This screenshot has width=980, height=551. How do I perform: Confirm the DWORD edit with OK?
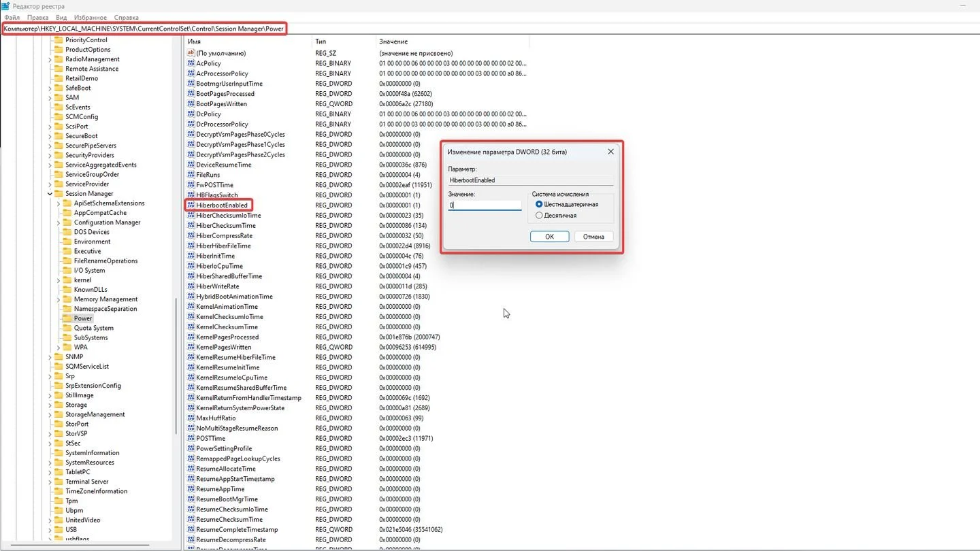pyautogui.click(x=549, y=237)
